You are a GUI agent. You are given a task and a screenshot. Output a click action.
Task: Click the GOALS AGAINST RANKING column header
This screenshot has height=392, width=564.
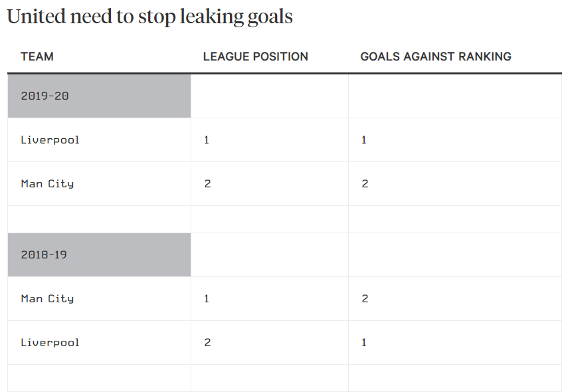(x=436, y=56)
